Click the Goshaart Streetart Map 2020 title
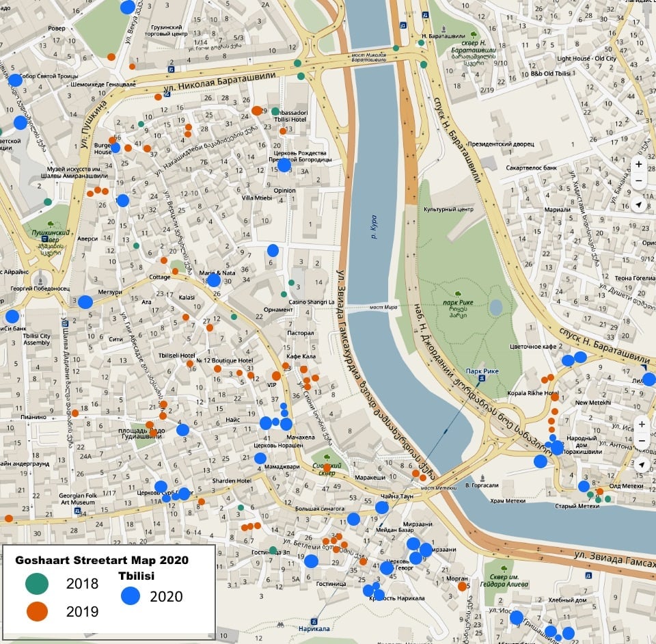The width and height of the screenshot is (656, 644). [102, 560]
